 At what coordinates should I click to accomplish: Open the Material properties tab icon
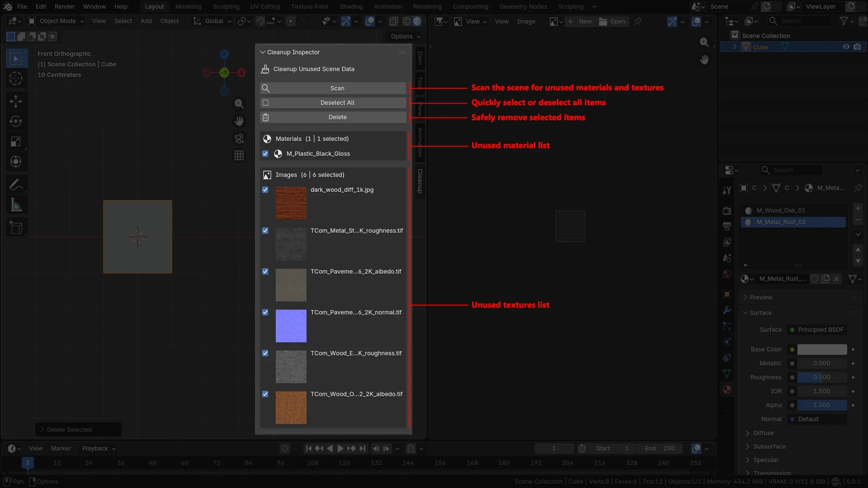click(x=727, y=389)
